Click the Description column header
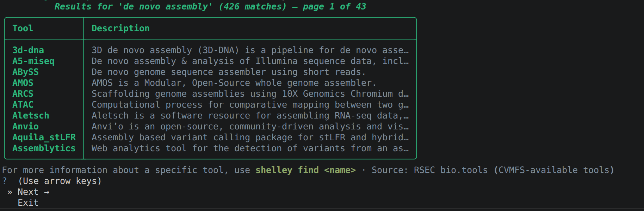 click(x=120, y=28)
